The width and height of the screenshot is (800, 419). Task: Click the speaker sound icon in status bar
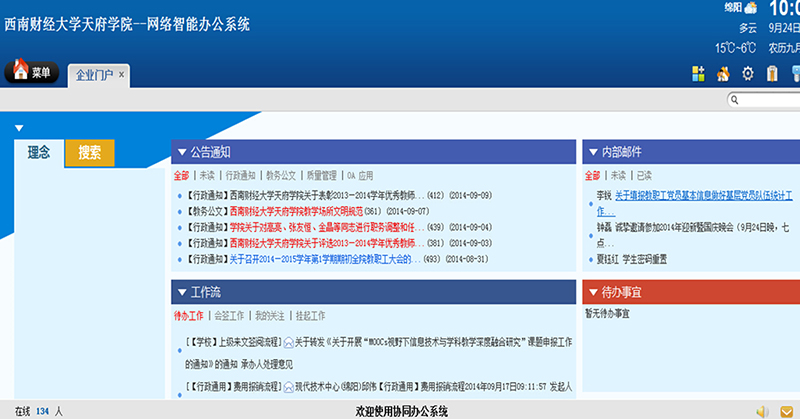coord(762,411)
